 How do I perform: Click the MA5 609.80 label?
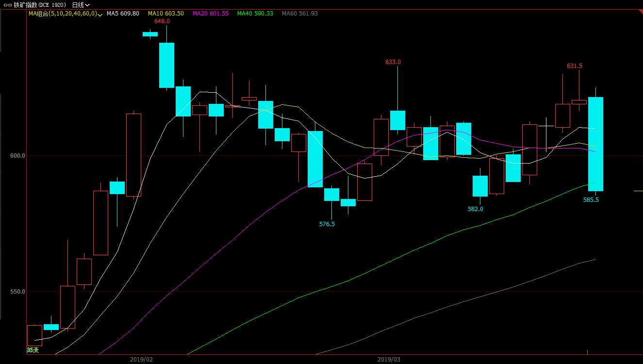(123, 14)
